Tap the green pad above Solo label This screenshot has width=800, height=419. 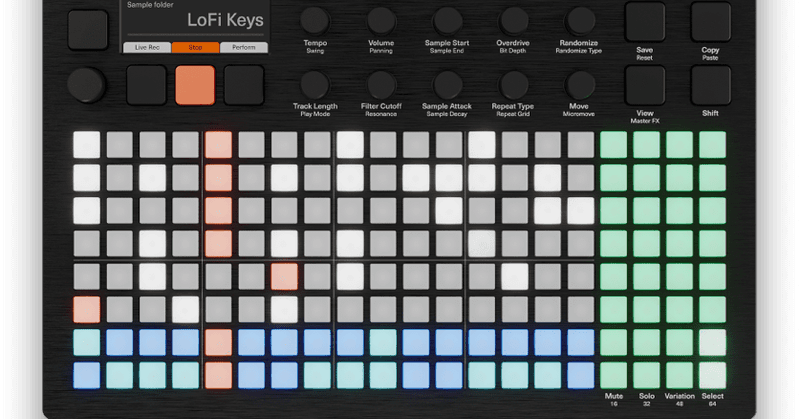point(646,376)
